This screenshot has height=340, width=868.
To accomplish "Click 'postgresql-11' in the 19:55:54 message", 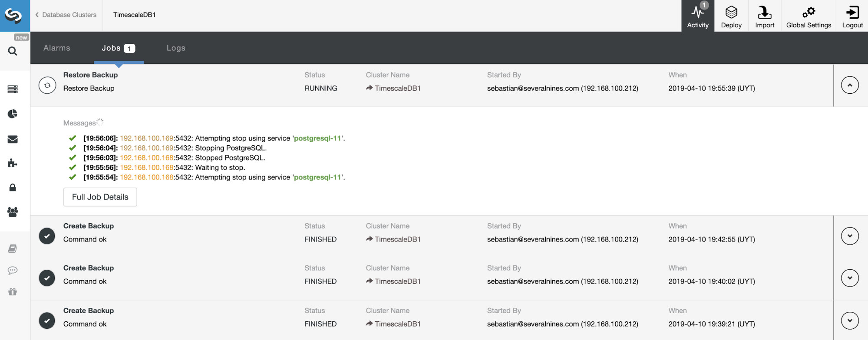I will pyautogui.click(x=318, y=177).
